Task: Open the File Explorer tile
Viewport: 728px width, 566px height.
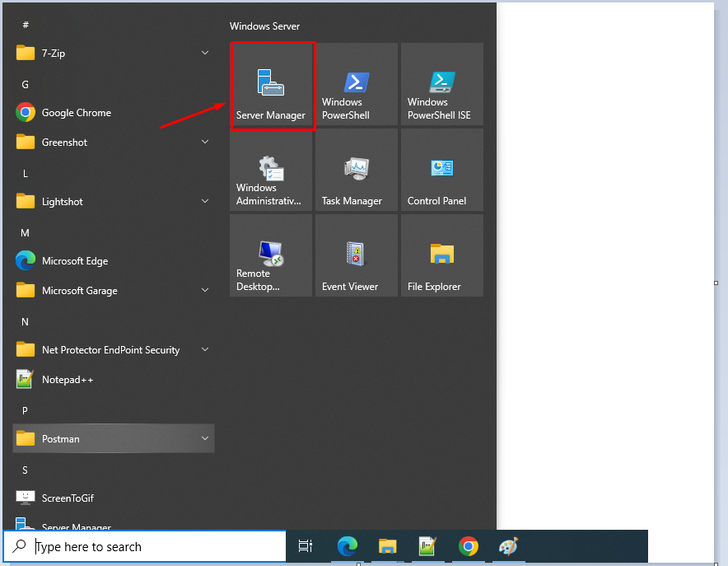Action: point(442,256)
